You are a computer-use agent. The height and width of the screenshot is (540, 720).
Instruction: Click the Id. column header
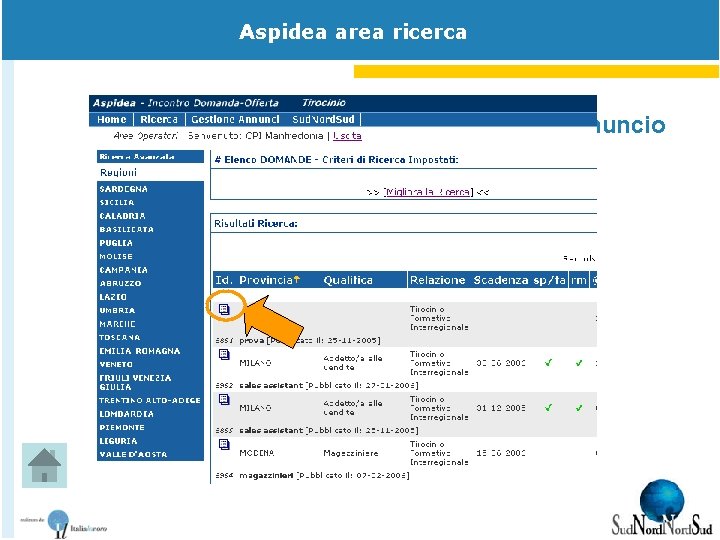(224, 280)
